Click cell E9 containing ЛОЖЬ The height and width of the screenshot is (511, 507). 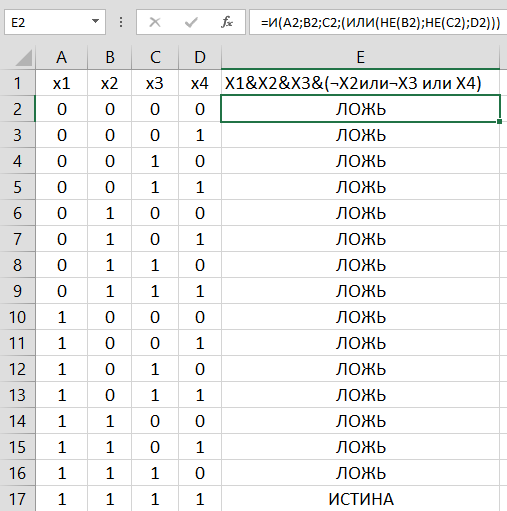click(360, 291)
